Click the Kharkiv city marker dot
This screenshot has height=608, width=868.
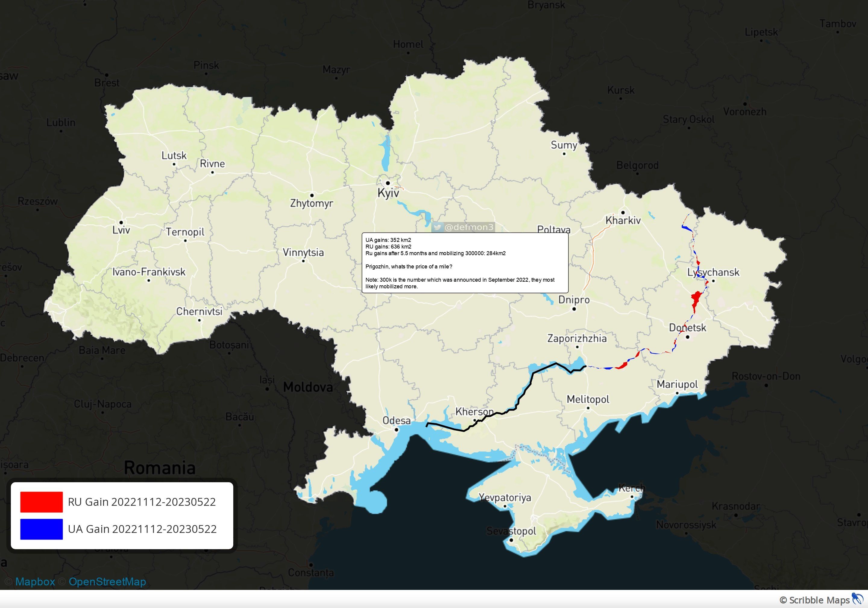[623, 212]
